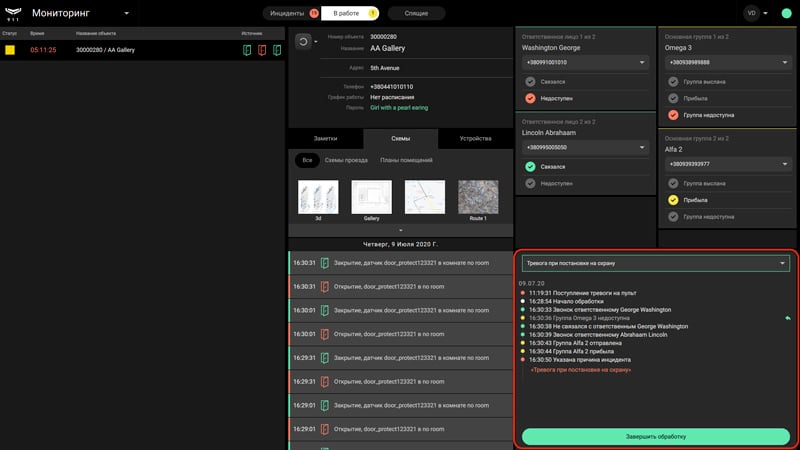Toggle Прибыла for Alfa 2
Viewport: 800px width, 450px height.
pyautogui.click(x=673, y=200)
